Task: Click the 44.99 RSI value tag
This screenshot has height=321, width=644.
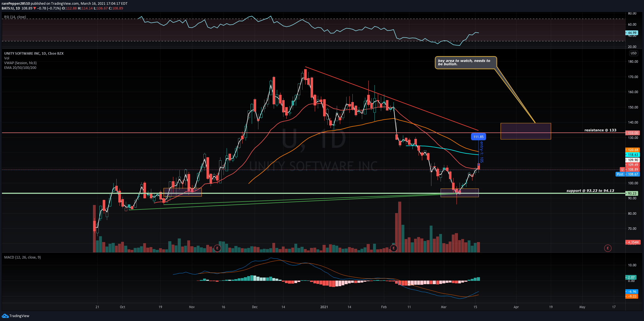Action: [632, 33]
